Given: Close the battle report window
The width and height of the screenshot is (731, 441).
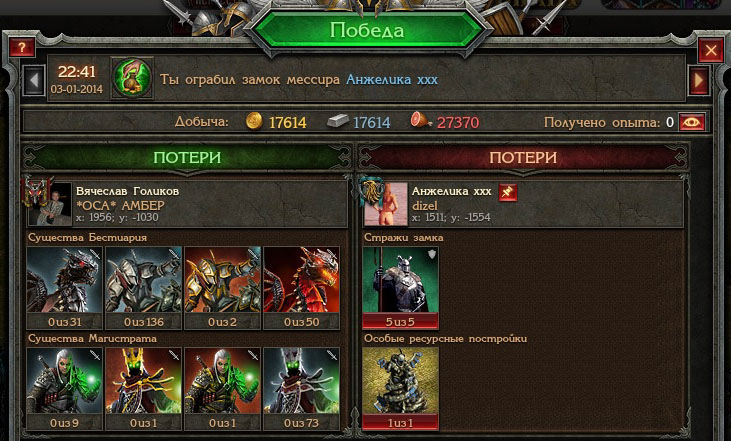Looking at the screenshot, I should [710, 50].
